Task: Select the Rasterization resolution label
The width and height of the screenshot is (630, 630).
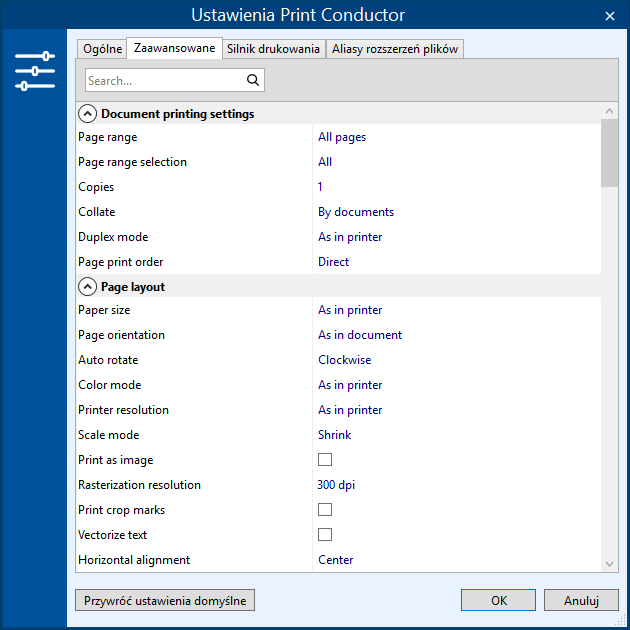Action: (x=139, y=485)
